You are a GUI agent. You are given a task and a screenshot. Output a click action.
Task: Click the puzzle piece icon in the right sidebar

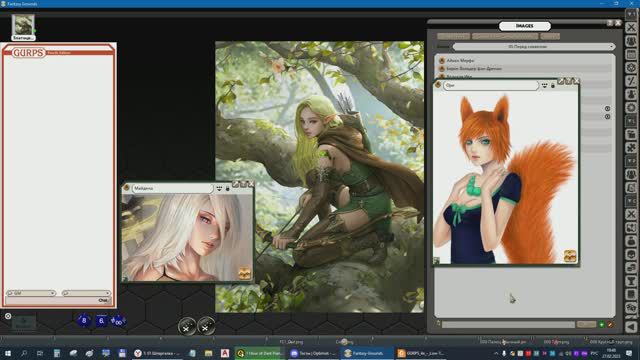click(x=631, y=148)
